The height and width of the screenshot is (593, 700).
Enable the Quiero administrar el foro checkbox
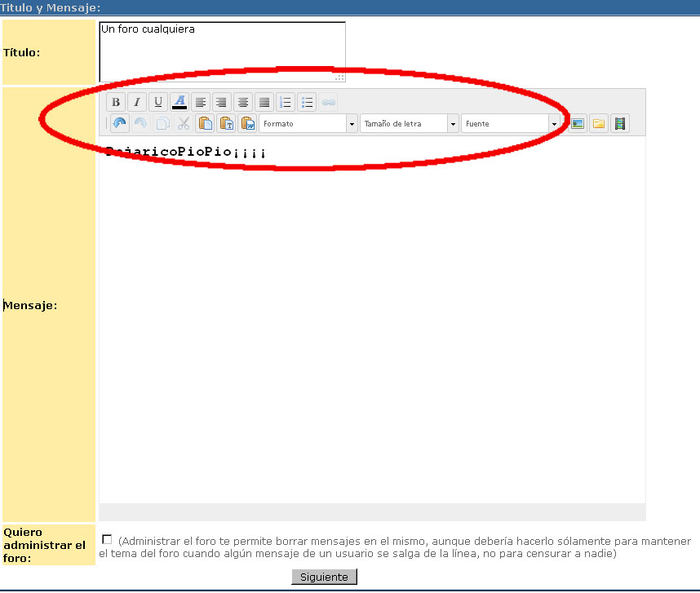tap(107, 540)
